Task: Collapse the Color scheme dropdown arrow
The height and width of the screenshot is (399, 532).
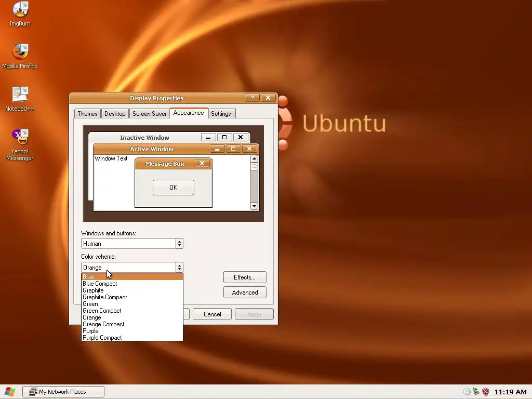Action: [179, 268]
